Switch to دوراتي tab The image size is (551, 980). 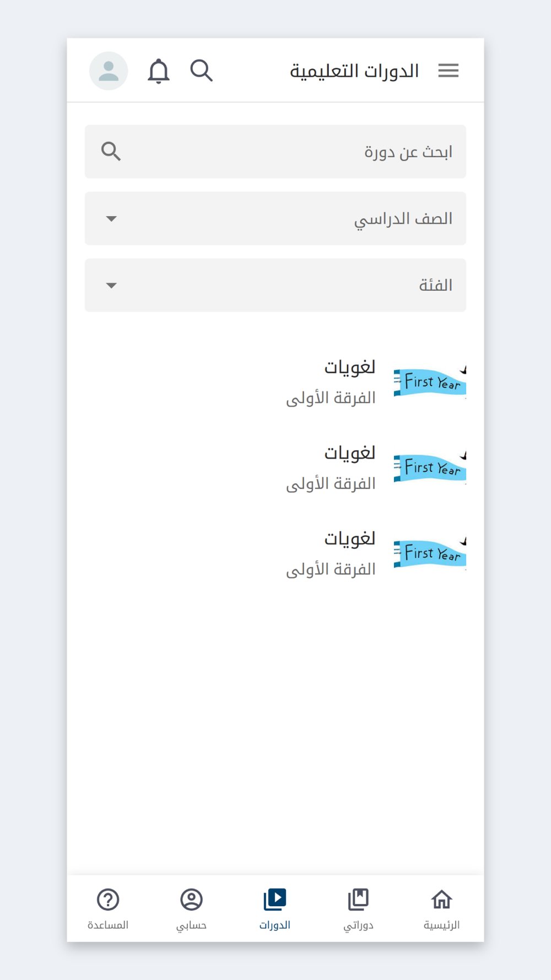click(x=358, y=908)
